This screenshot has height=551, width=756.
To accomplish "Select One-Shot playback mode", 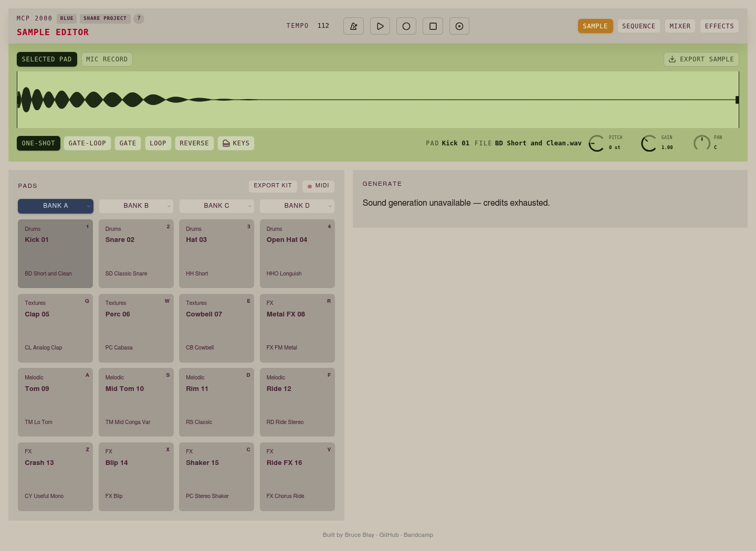I will (x=38, y=143).
